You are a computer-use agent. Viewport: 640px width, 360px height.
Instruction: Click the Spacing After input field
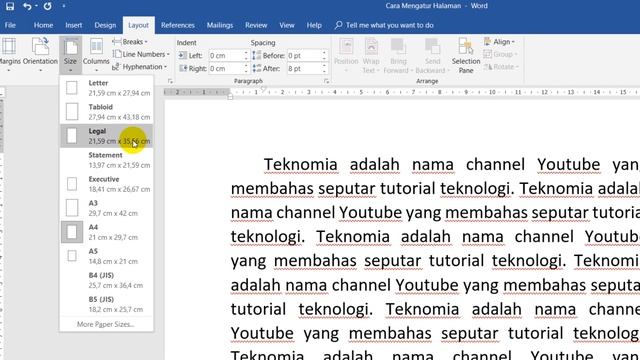[x=304, y=69]
